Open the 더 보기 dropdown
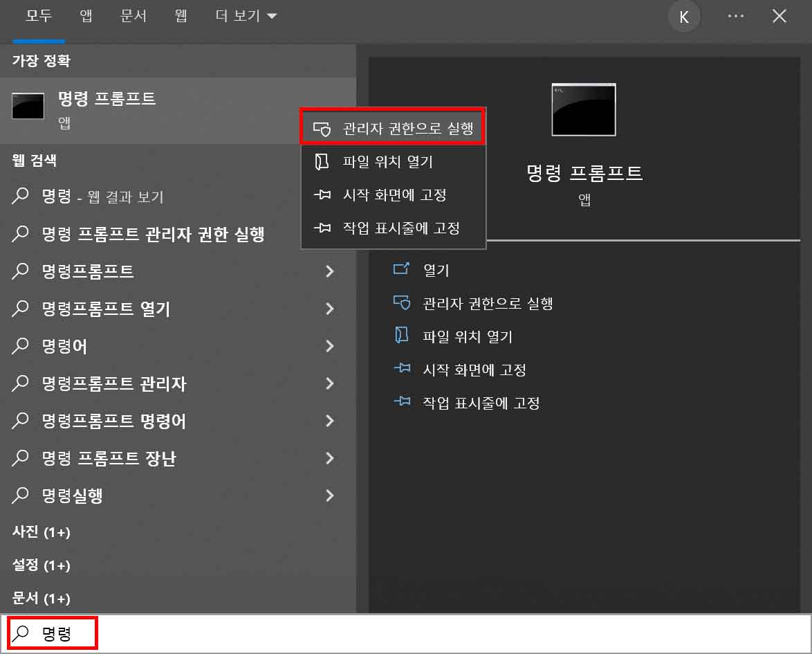Screen dimensions: 812x654 coord(235,16)
